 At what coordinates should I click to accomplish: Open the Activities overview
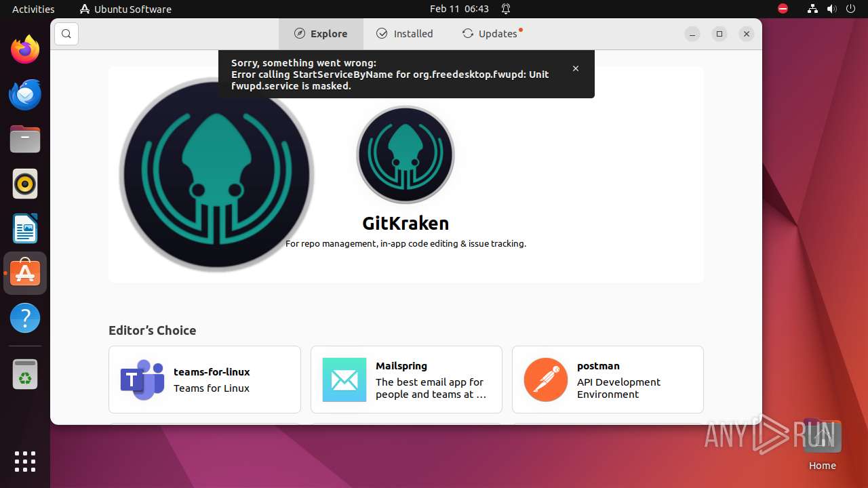click(x=33, y=9)
